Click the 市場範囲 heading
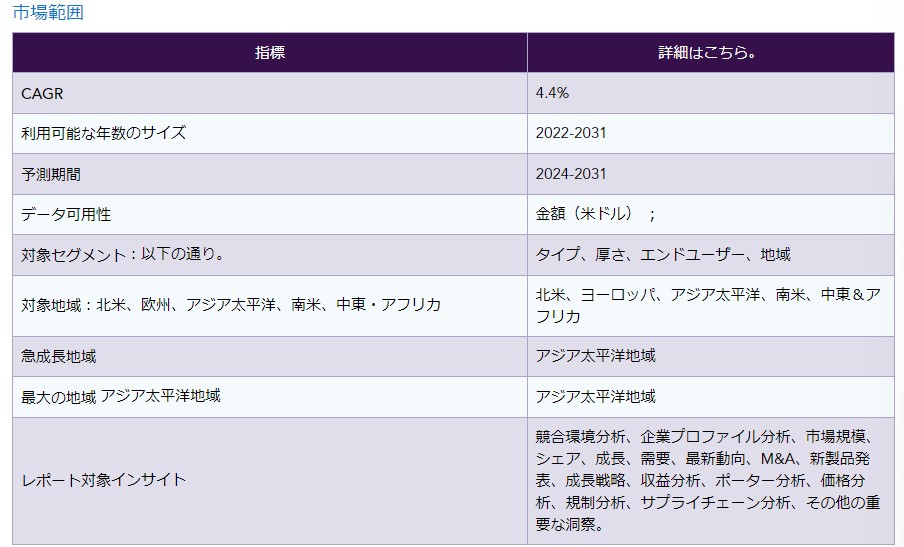This screenshot has height=547, width=904. pos(48,12)
